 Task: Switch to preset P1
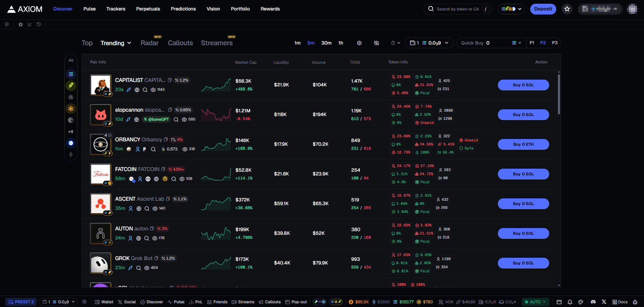[x=532, y=43]
